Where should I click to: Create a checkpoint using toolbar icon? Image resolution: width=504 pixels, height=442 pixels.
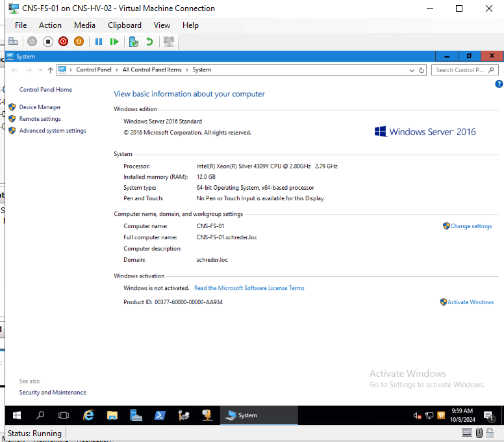[x=133, y=42]
